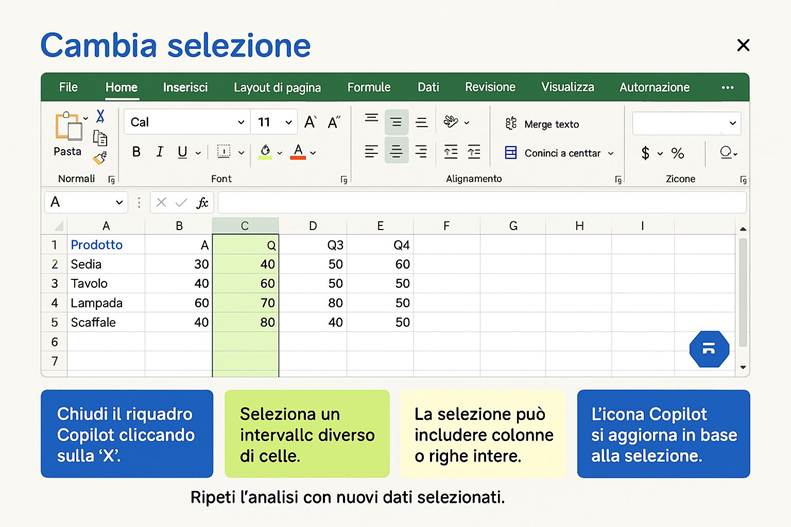The height and width of the screenshot is (527, 791).
Task: Click the formula bar input
Action: (482, 202)
